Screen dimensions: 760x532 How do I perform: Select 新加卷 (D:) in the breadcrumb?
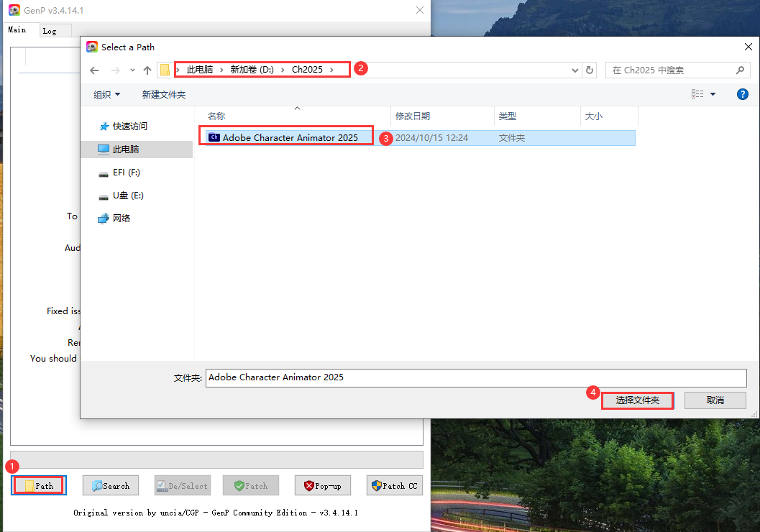tap(252, 70)
